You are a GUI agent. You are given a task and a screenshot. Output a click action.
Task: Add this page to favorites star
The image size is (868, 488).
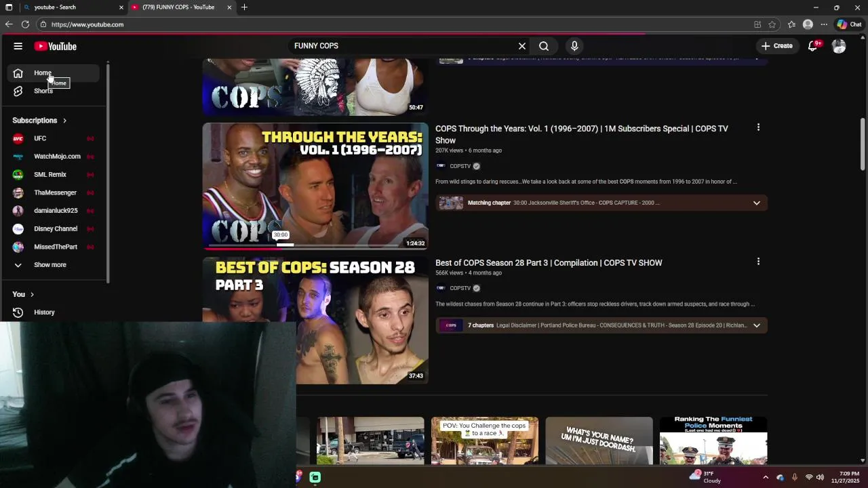(x=772, y=24)
